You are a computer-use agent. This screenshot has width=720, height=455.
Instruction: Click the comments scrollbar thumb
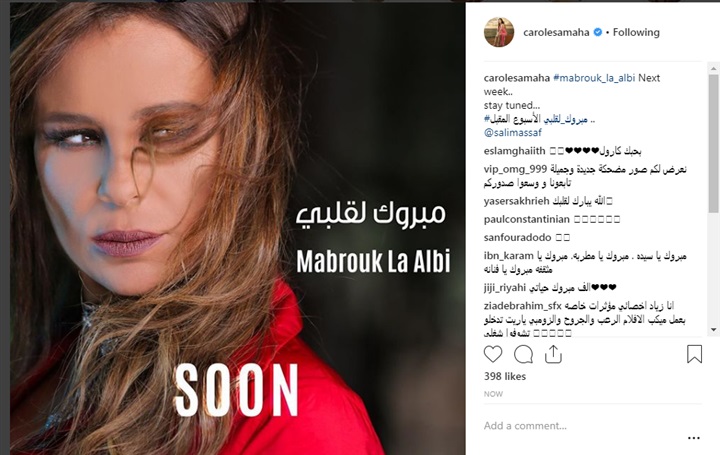[713, 143]
